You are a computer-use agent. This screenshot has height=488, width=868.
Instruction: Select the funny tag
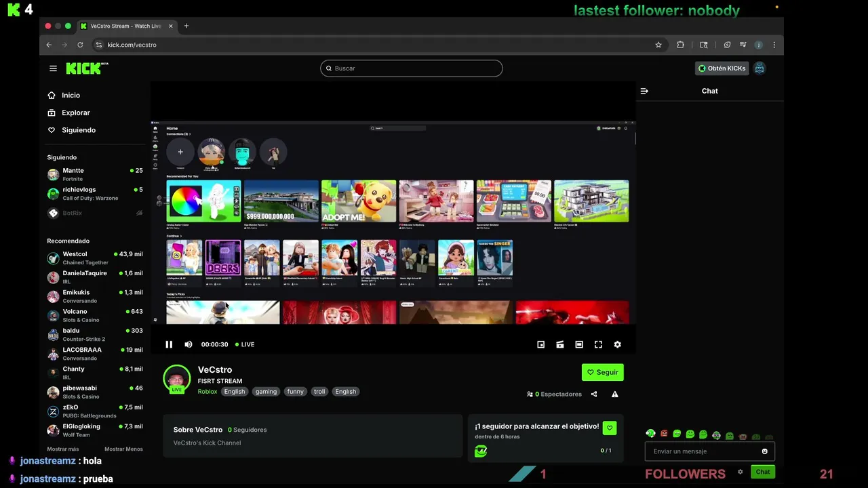[x=295, y=392]
